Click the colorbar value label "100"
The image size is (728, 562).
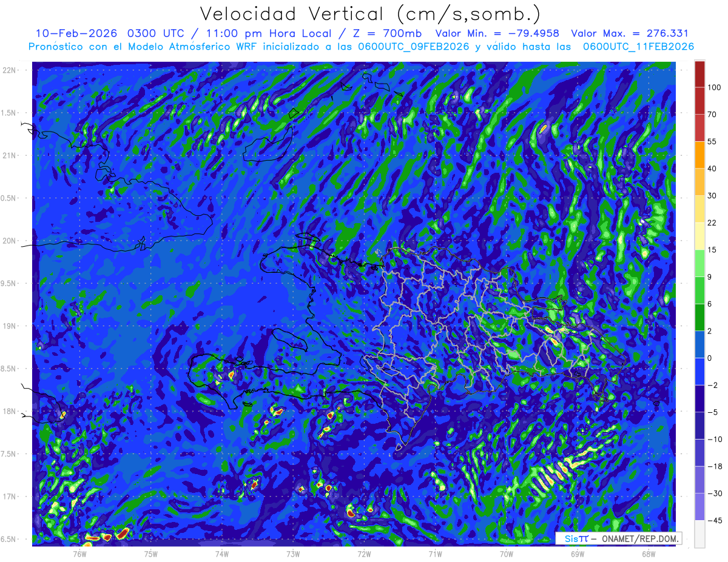point(714,88)
